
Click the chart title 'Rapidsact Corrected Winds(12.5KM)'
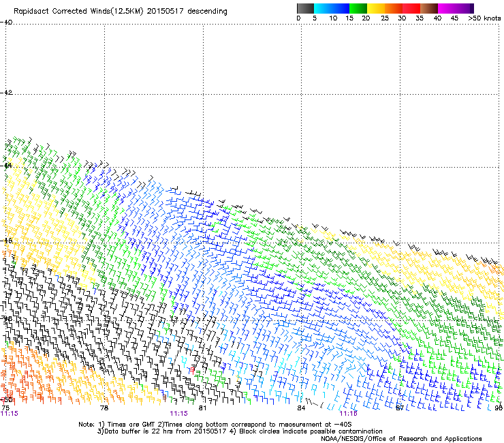point(78,12)
